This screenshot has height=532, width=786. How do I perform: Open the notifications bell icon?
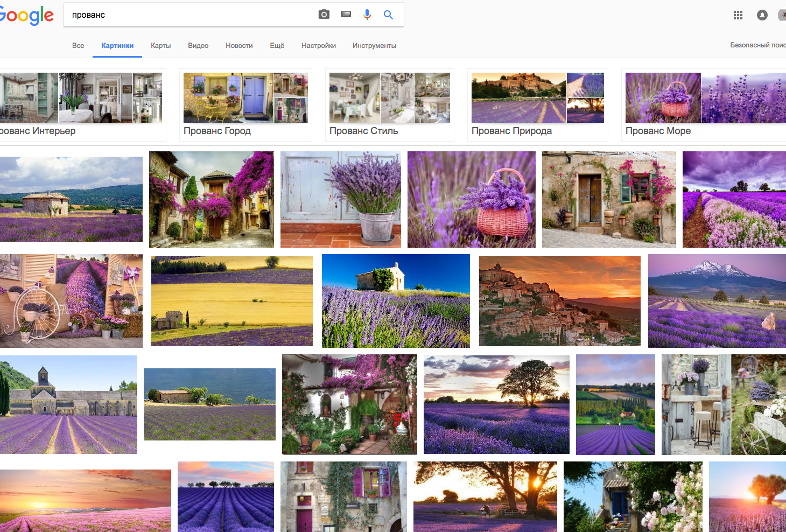762,15
